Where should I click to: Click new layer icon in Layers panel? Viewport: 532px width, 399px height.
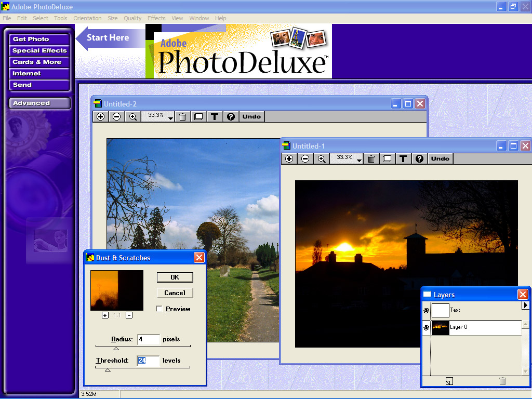click(x=449, y=381)
